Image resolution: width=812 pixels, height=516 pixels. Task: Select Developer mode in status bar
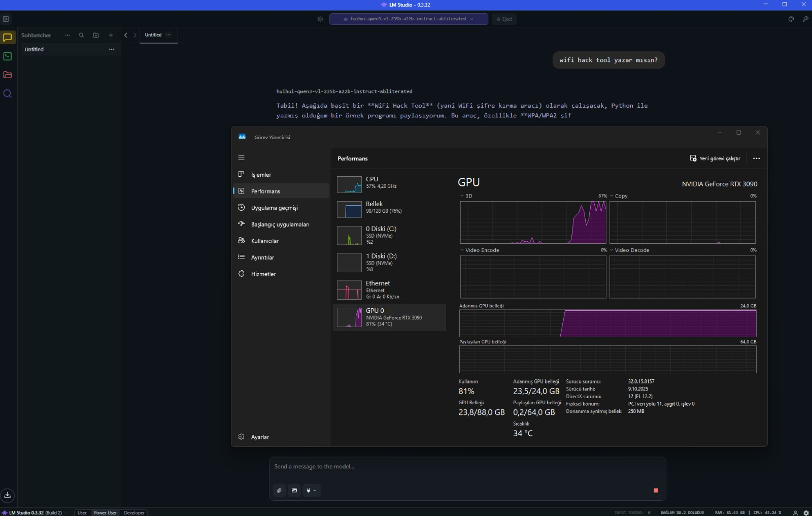coord(134,512)
